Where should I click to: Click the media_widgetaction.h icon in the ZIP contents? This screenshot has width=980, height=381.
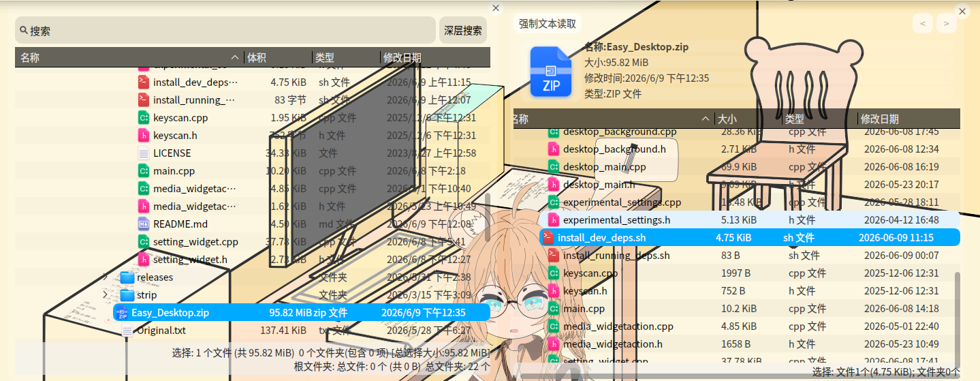(554, 344)
